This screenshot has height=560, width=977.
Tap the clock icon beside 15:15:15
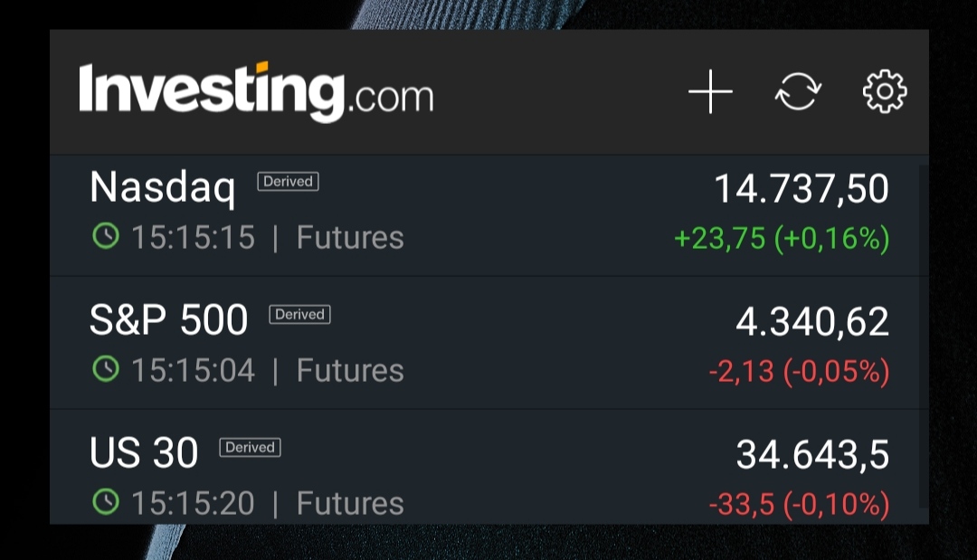(x=106, y=237)
